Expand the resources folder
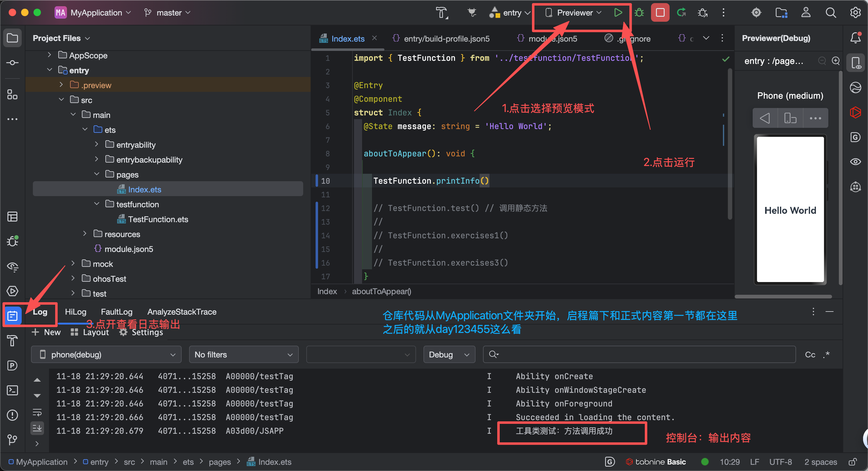Screen dimensions: 868x471 point(85,234)
